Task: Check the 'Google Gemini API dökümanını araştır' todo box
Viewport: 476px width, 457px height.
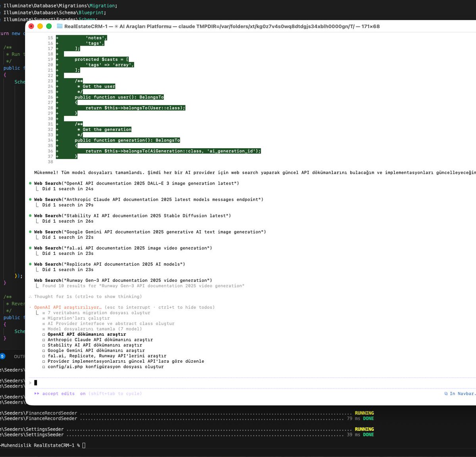Action: pyautogui.click(x=44, y=350)
